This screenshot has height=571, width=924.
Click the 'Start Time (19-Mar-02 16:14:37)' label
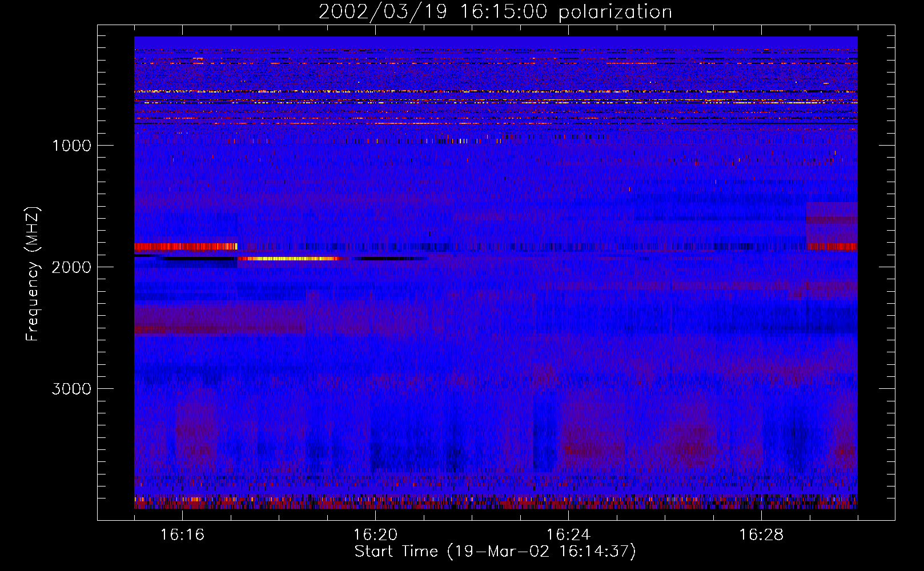coord(495,552)
